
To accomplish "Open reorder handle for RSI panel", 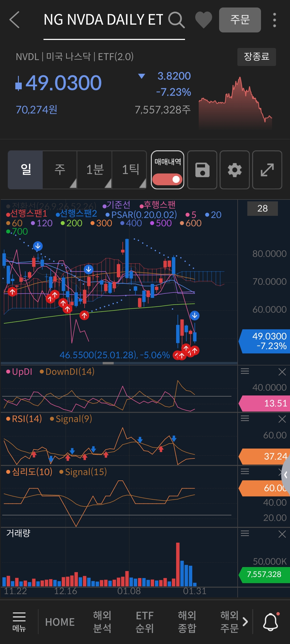I will (245, 419).
